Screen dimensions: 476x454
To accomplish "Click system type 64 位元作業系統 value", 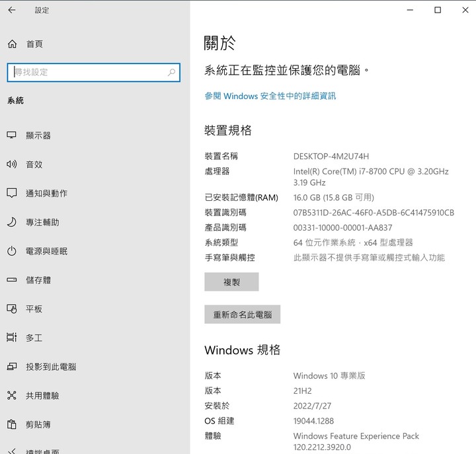I will pos(353,243).
